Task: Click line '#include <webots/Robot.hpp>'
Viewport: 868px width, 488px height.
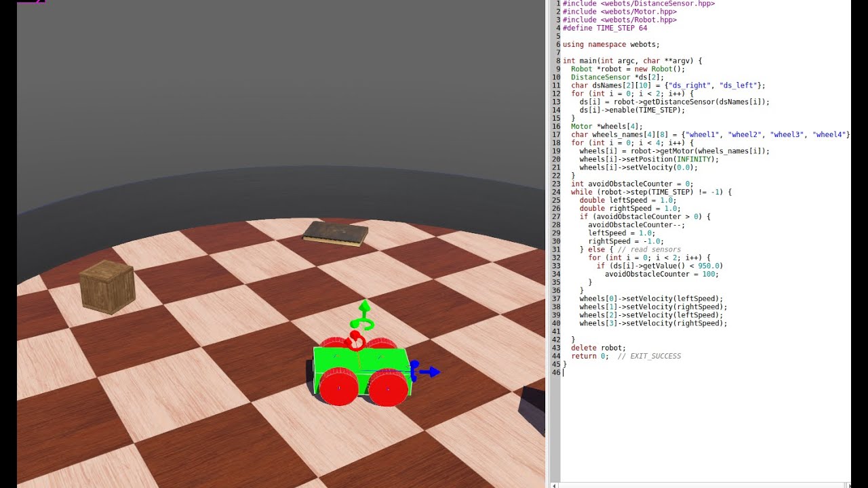Action: coord(620,20)
